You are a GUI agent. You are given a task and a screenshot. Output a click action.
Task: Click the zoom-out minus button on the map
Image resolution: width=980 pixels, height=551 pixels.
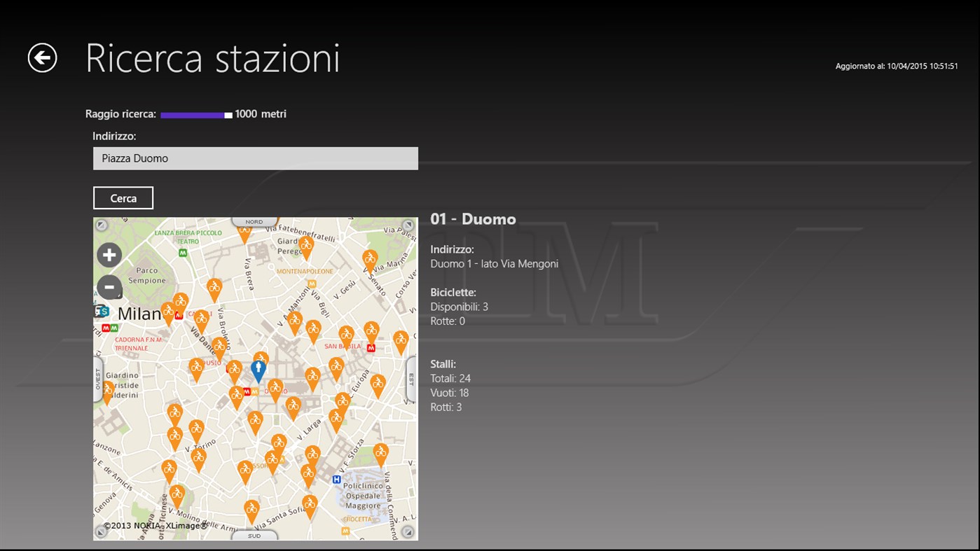109,287
